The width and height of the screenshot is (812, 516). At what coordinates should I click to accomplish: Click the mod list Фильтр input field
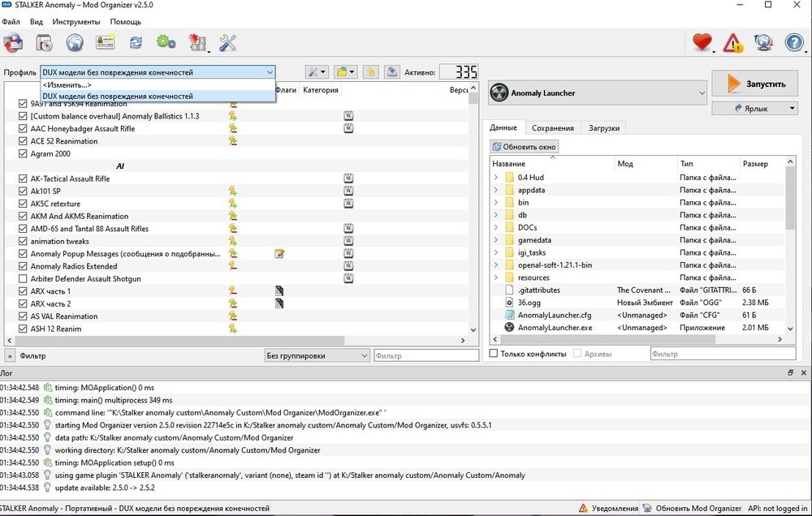click(x=426, y=355)
